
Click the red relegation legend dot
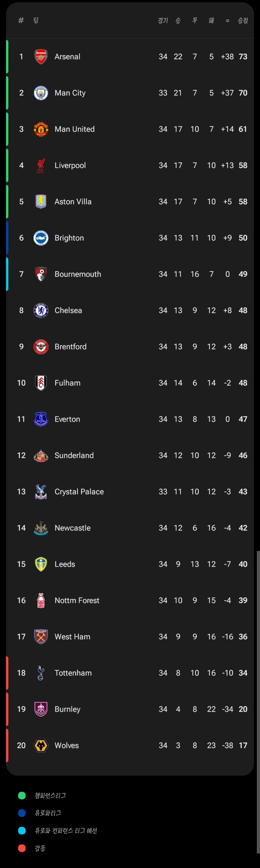(x=22, y=848)
